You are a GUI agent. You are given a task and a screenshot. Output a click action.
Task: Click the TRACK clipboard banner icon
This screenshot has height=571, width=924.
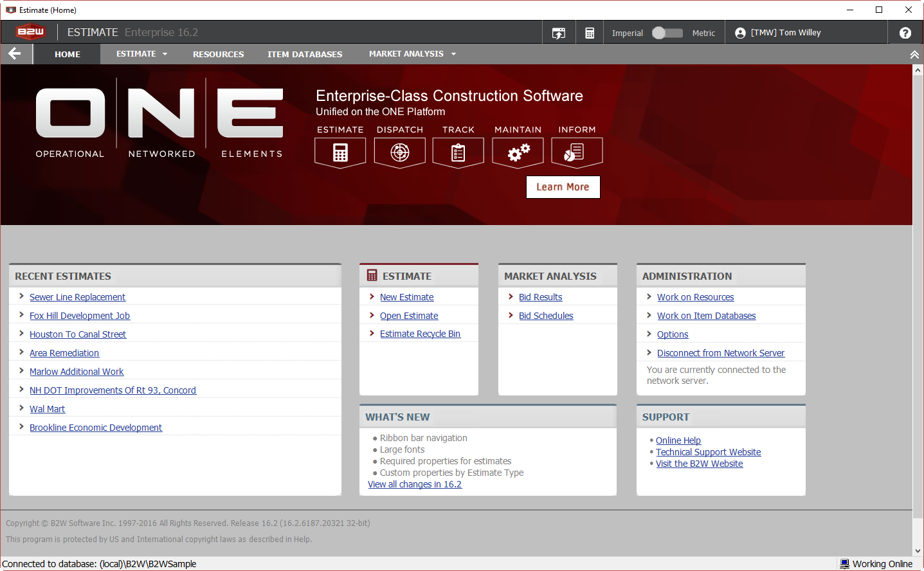pos(458,152)
